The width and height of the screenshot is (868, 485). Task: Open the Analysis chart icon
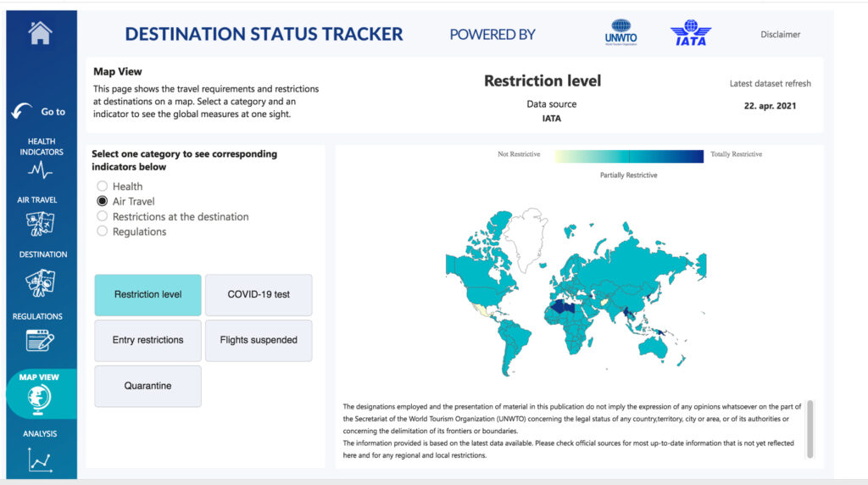[41, 460]
